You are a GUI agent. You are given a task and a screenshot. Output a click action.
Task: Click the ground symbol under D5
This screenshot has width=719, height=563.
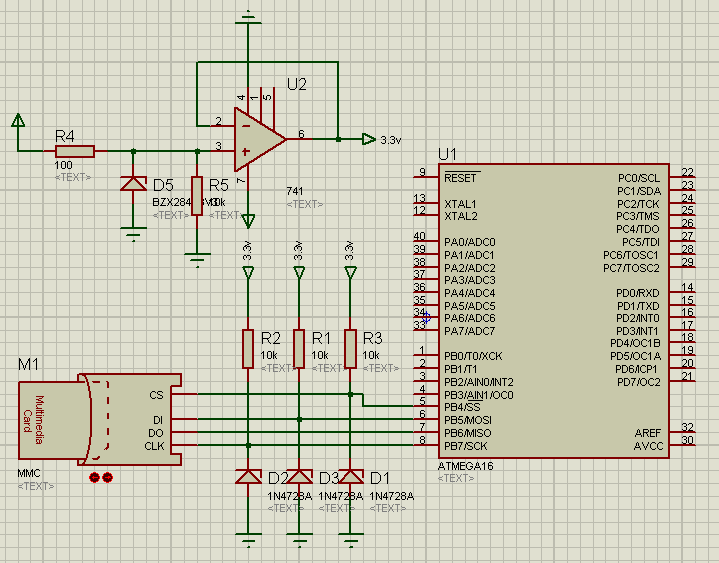point(133,234)
